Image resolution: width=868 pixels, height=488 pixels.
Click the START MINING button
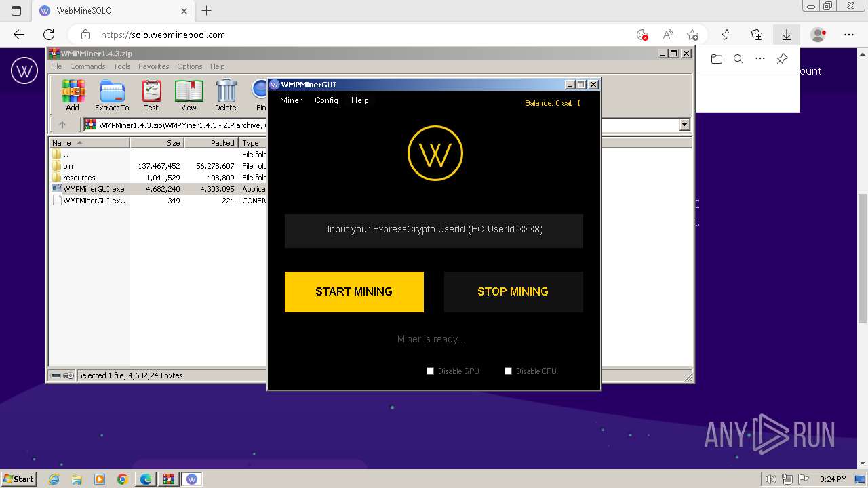click(x=354, y=292)
